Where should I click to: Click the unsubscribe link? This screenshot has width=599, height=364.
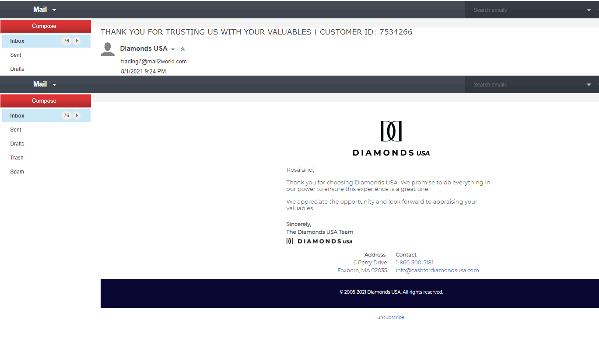point(391,317)
